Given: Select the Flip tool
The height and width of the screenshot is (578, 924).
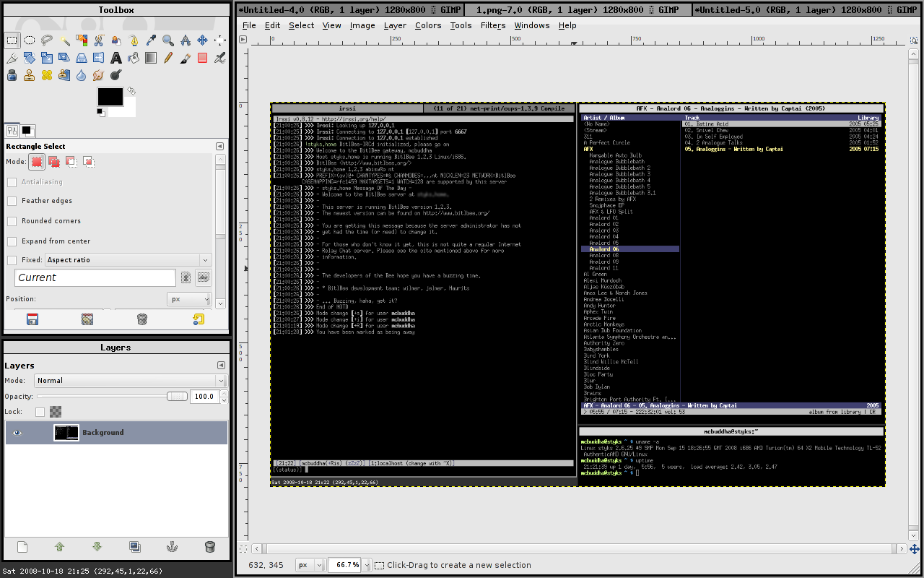Looking at the screenshot, I should click(x=99, y=58).
